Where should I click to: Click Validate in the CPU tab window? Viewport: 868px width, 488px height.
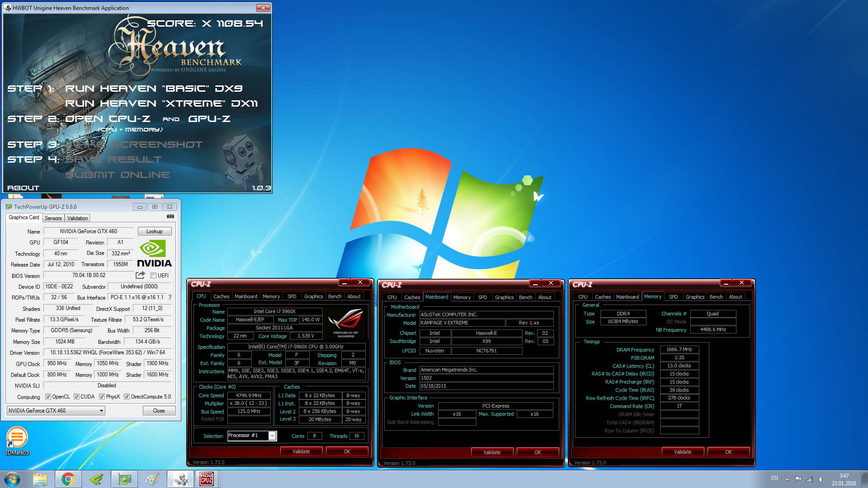point(301,451)
